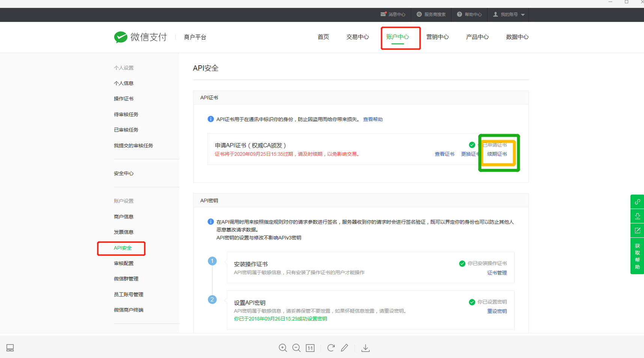Open the 证书管理 link

coord(497,273)
